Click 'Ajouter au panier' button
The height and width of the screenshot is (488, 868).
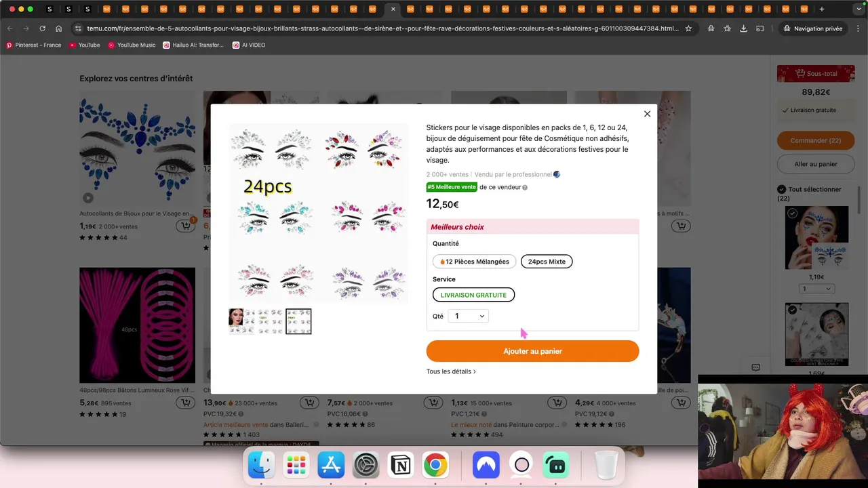[x=532, y=351]
